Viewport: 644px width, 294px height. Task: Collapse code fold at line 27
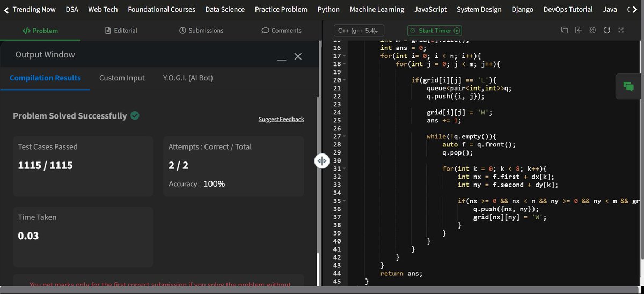(345, 136)
